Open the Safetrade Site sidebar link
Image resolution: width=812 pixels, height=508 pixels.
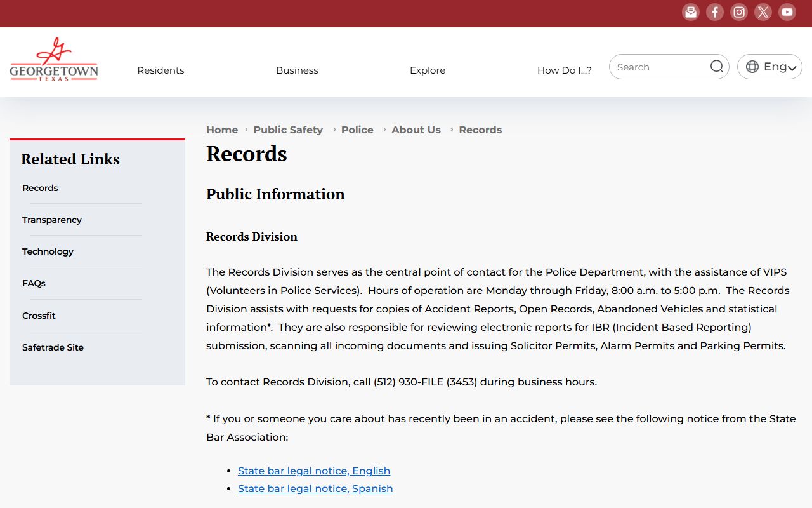click(53, 347)
